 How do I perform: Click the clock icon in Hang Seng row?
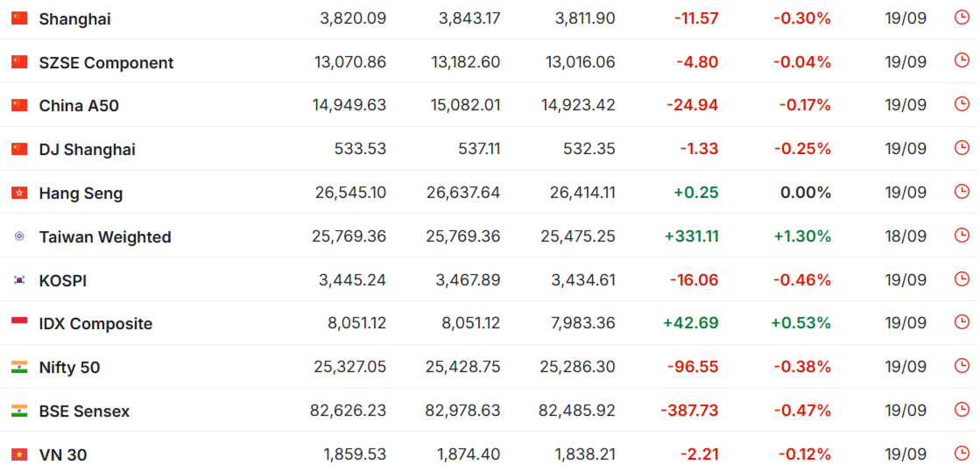962,192
